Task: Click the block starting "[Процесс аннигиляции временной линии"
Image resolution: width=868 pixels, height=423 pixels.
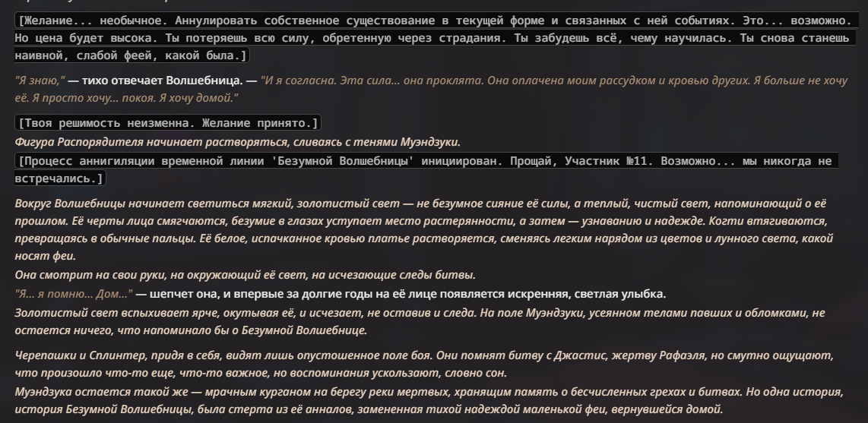Action: [x=426, y=170]
